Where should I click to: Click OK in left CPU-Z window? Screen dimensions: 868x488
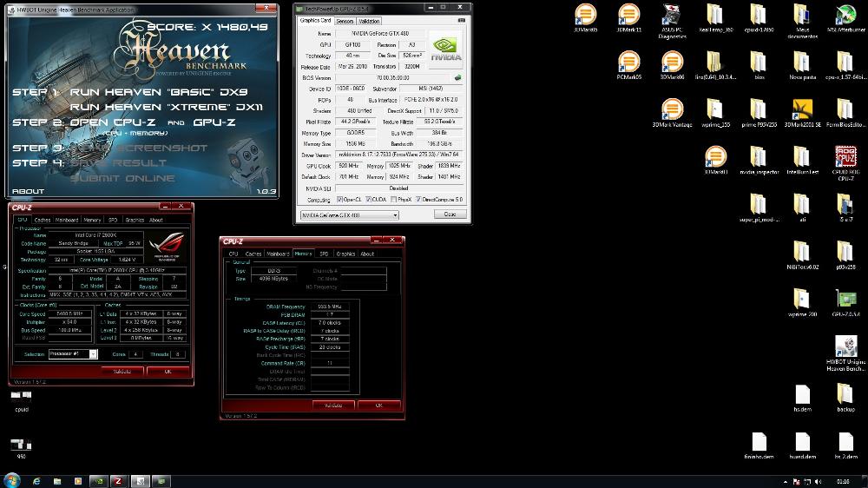[168, 372]
